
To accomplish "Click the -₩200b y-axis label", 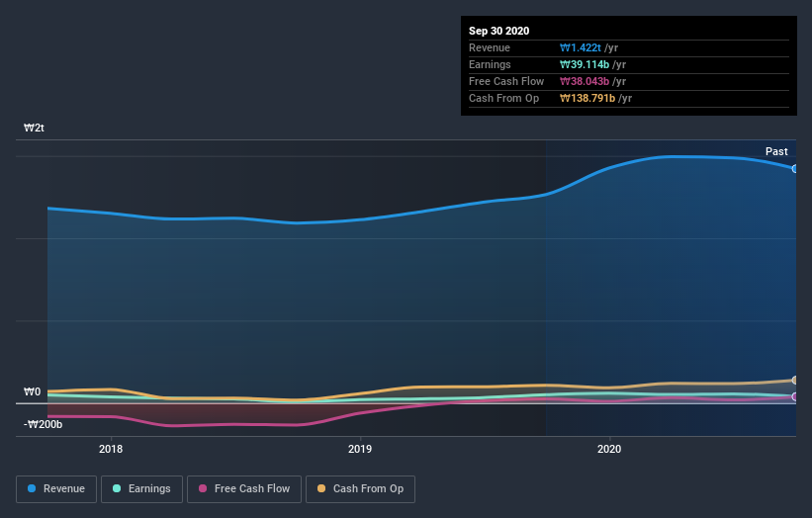I will tap(43, 424).
